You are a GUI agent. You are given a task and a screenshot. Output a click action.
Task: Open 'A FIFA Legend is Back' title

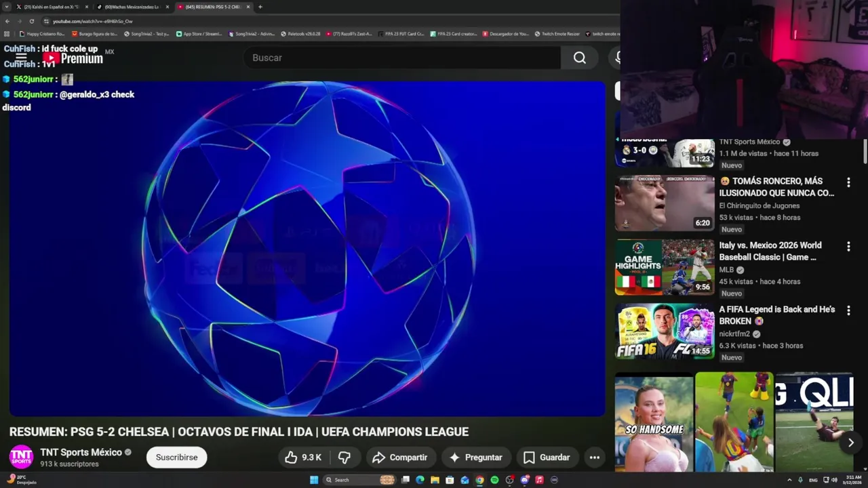coord(777,315)
